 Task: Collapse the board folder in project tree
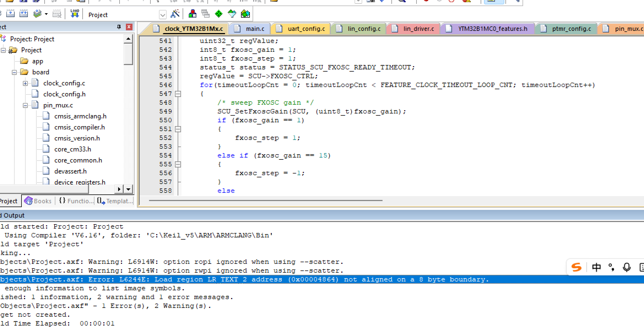(14, 72)
